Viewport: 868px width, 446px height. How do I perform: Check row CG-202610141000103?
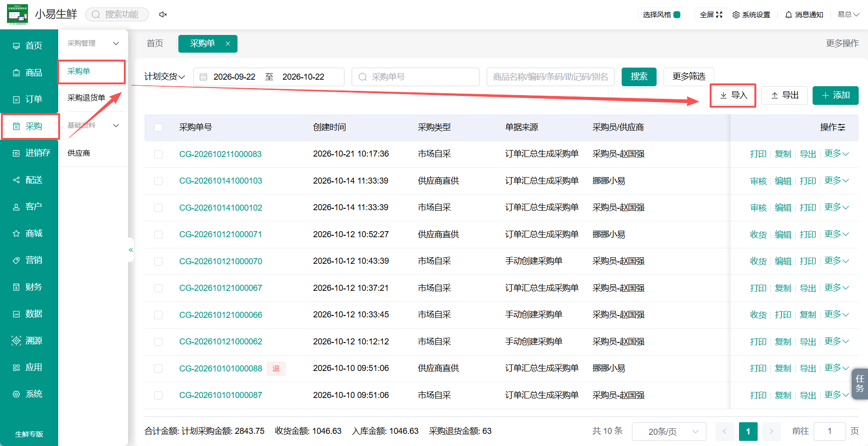click(158, 181)
